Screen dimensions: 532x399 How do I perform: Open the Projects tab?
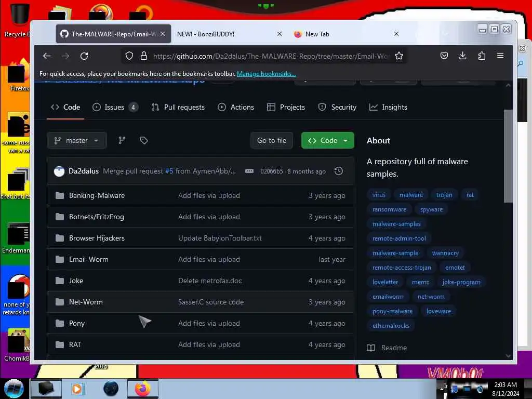pos(286,107)
